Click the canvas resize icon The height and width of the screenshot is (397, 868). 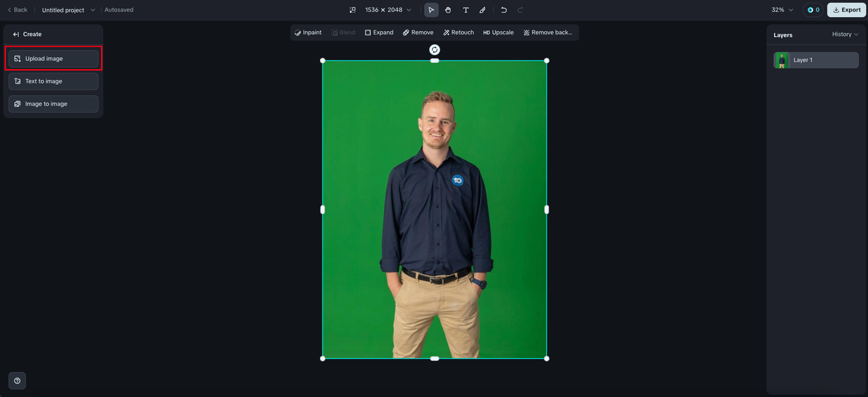tap(353, 10)
